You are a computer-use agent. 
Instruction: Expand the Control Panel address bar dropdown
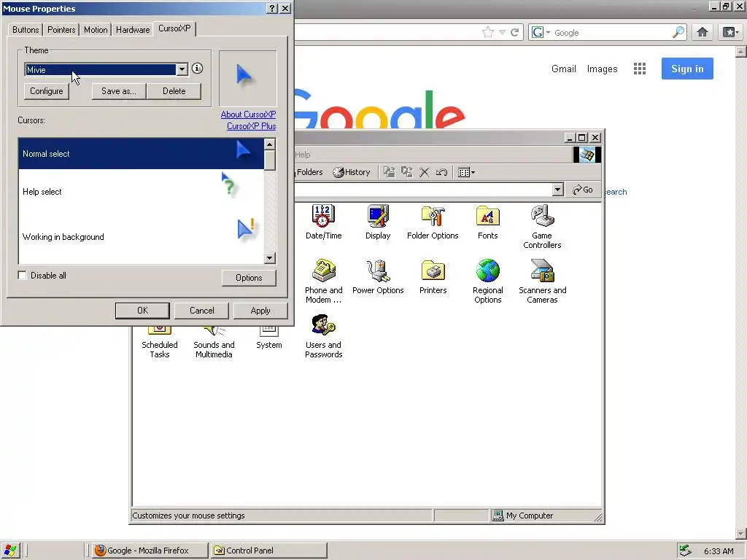pyautogui.click(x=558, y=190)
